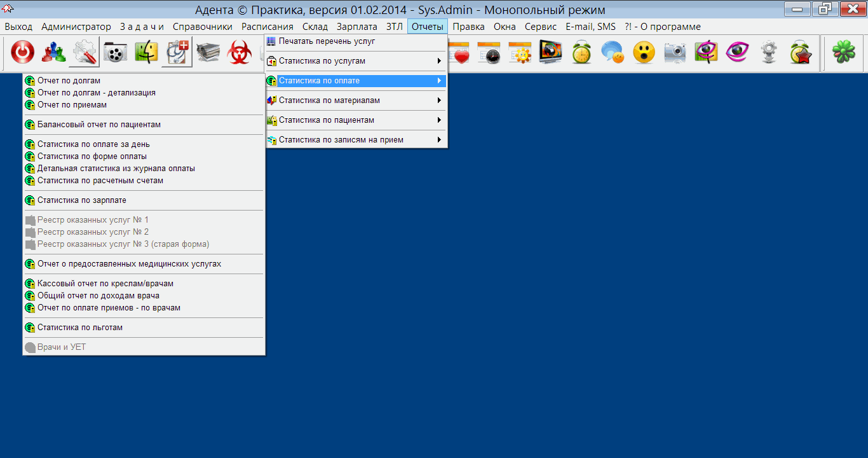Choose Балансовый отчет по пациентам
The width and height of the screenshot is (868, 458).
98,125
